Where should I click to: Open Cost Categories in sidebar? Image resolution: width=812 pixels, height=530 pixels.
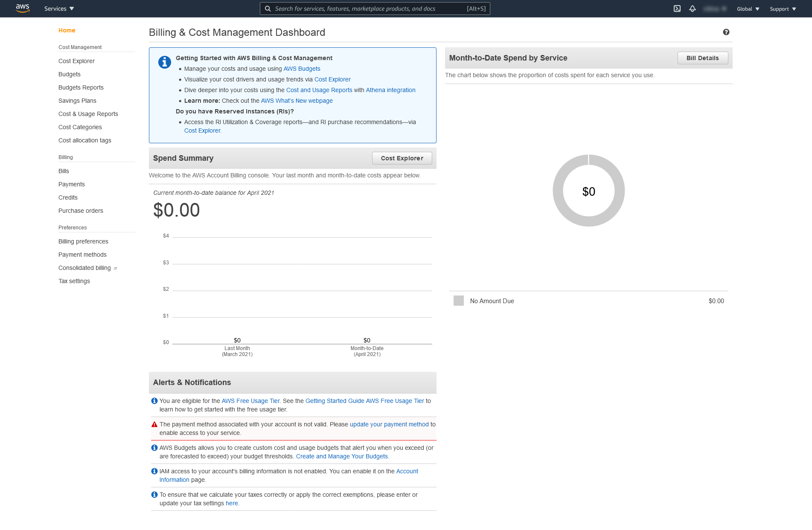coord(80,127)
